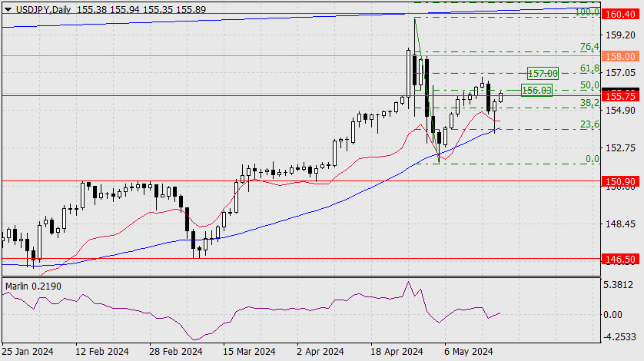The image size is (644, 361).
Task: Click the 2 Apr 2024 date label
Action: pyautogui.click(x=320, y=352)
